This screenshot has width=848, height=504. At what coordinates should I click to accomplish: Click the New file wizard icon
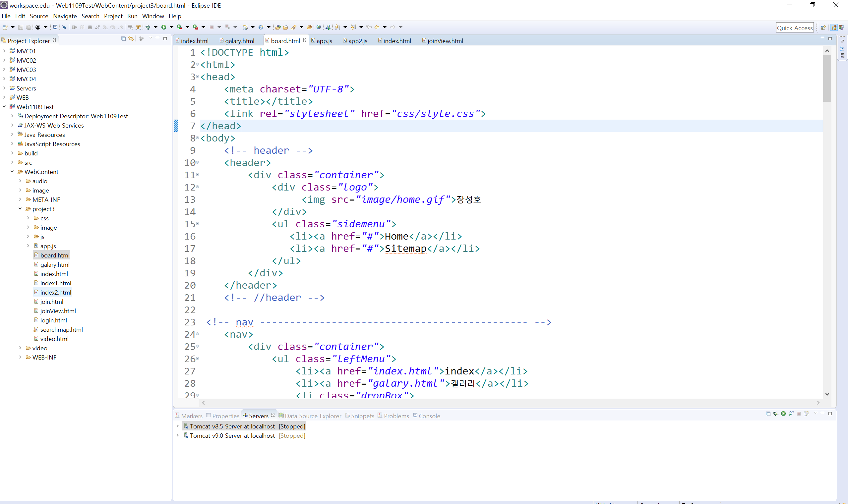5,27
